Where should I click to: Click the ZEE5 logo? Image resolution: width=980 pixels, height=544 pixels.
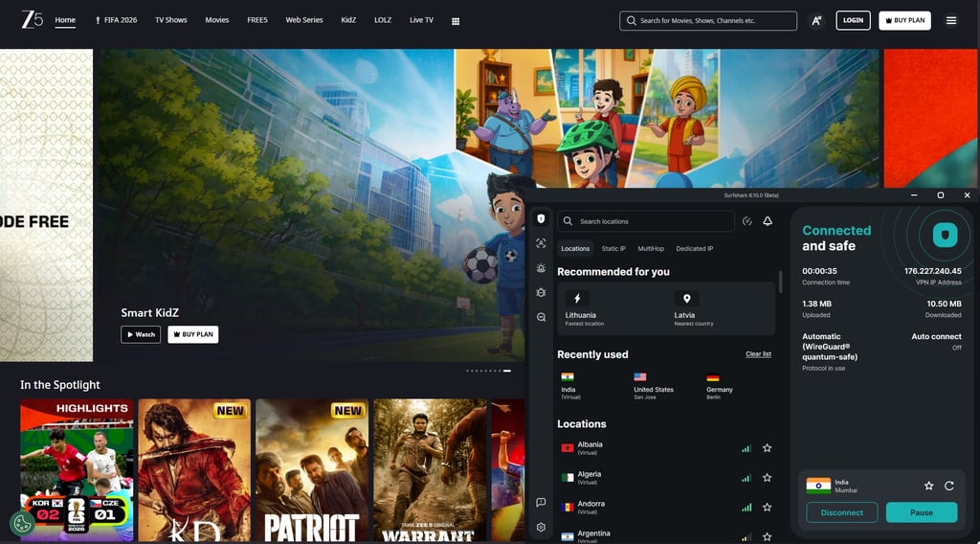(x=32, y=19)
